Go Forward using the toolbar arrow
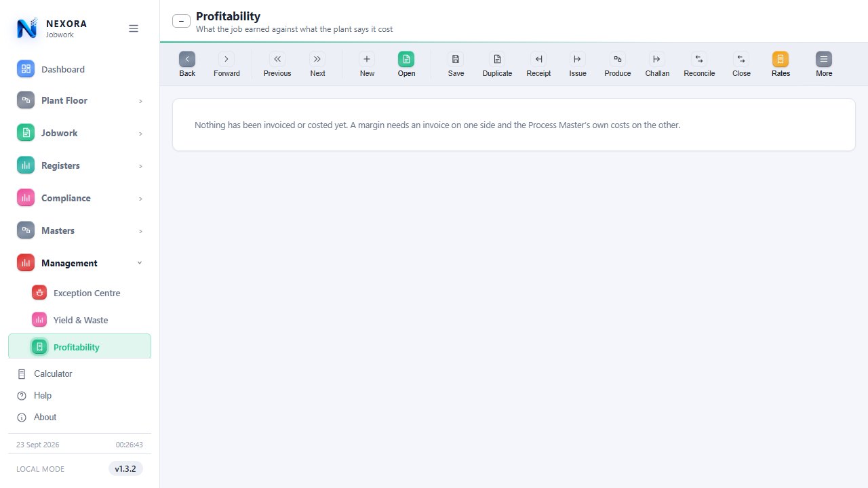868x488 pixels. click(x=226, y=64)
